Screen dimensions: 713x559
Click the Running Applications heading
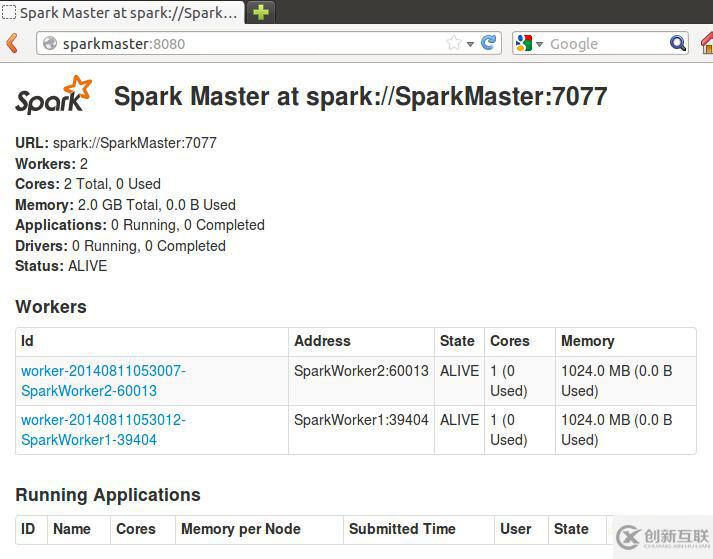pos(108,495)
